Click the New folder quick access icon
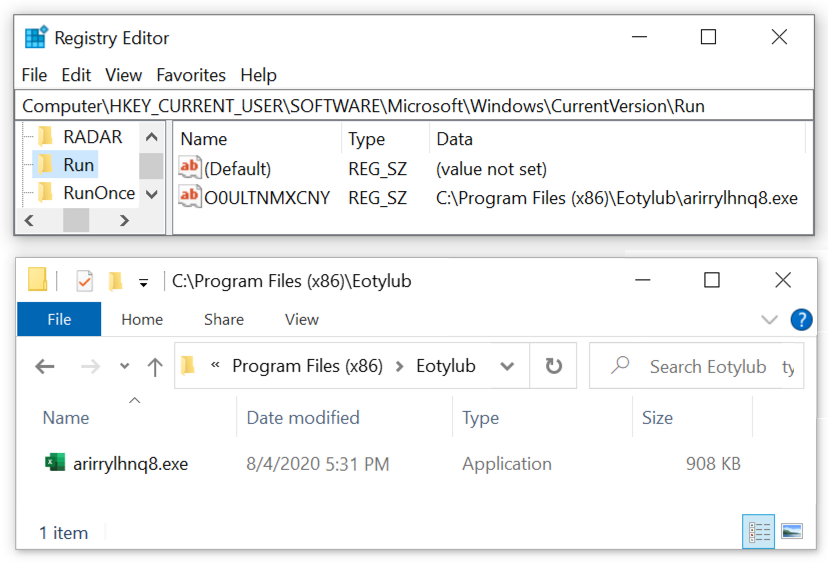Image resolution: width=828 pixels, height=563 pixels. coord(115,281)
